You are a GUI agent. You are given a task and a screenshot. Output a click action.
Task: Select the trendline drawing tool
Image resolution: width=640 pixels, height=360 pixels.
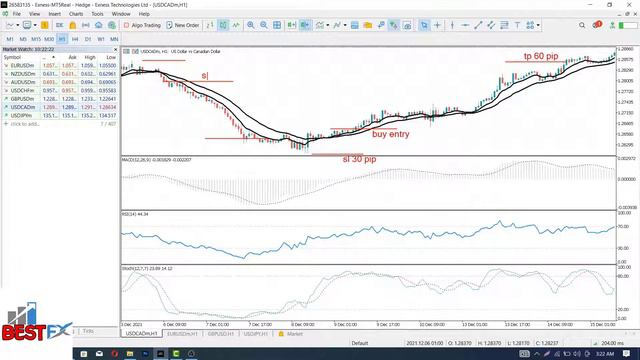(x=478, y=25)
